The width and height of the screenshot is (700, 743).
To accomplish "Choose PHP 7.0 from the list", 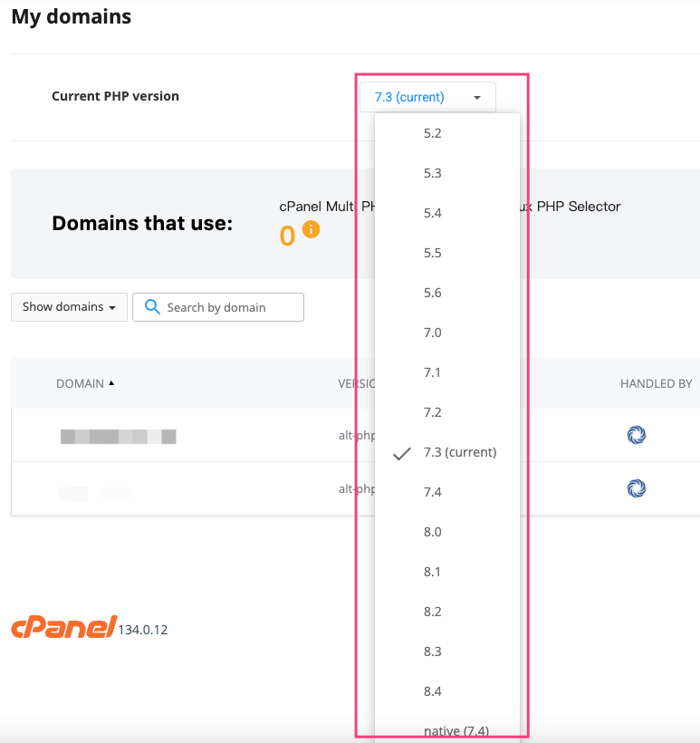I will (433, 333).
